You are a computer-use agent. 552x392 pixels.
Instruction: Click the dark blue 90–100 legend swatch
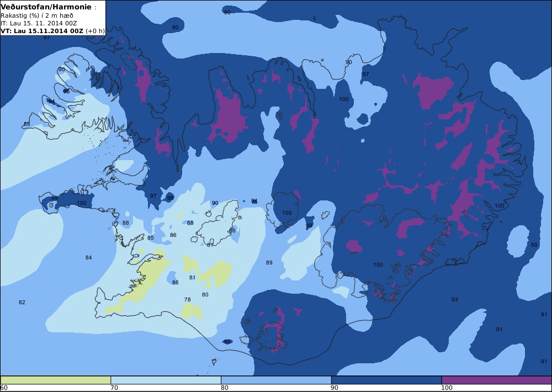click(x=386, y=380)
